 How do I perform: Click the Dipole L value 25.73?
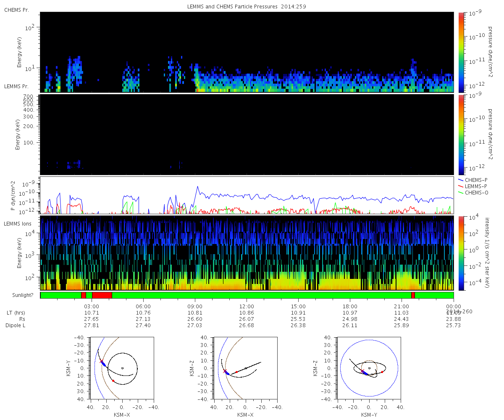tap(454, 325)
